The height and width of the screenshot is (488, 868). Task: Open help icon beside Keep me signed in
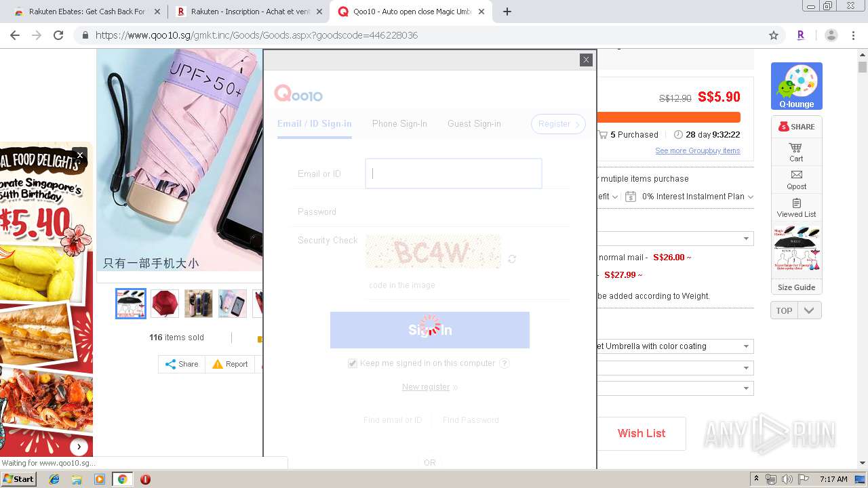[504, 363]
